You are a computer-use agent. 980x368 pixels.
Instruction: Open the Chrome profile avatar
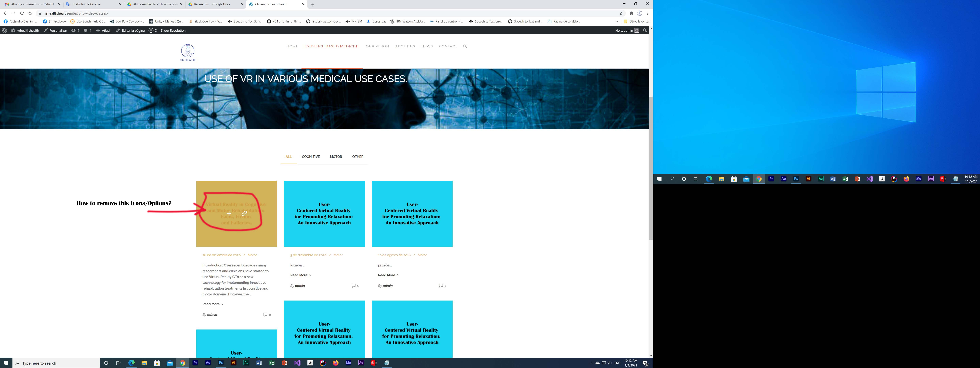(640, 13)
